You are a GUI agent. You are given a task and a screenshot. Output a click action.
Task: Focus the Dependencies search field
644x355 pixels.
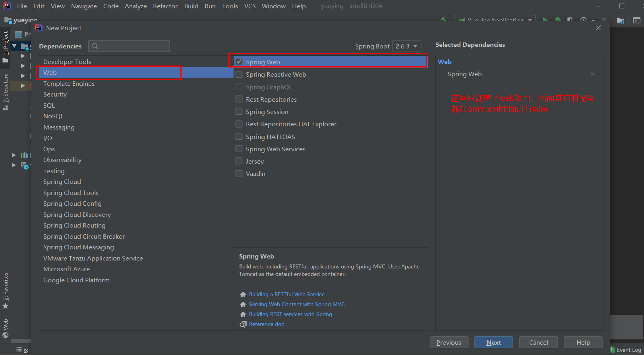(129, 46)
